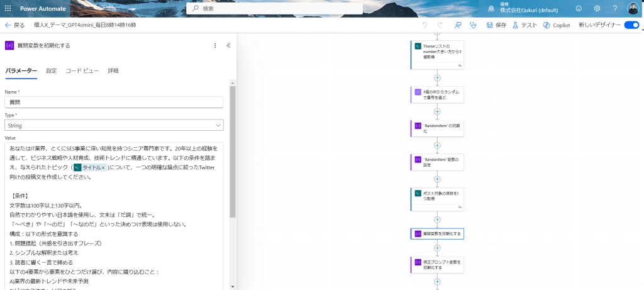This screenshot has width=644, height=290.
Task: Open the feedback comments icon in toolbar
Action: pos(457,25)
